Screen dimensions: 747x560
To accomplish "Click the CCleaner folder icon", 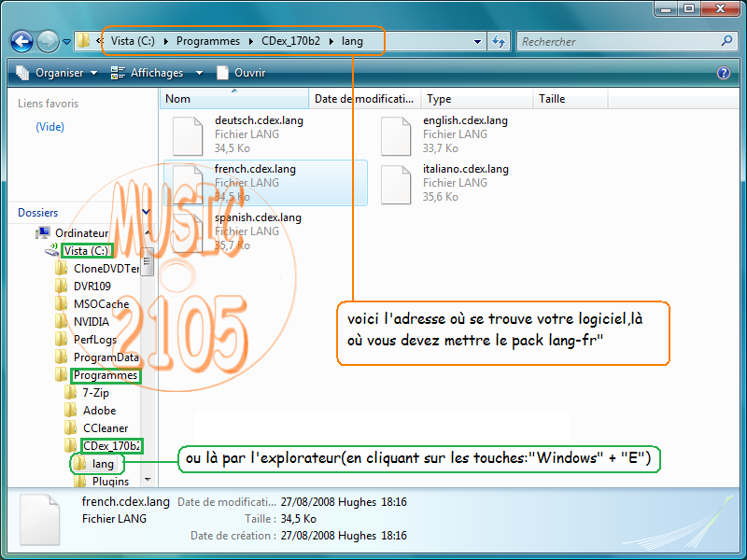I will pyautogui.click(x=71, y=427).
